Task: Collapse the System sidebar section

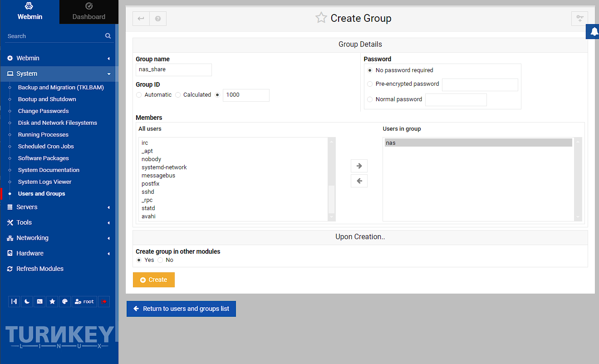Action: (x=27, y=74)
